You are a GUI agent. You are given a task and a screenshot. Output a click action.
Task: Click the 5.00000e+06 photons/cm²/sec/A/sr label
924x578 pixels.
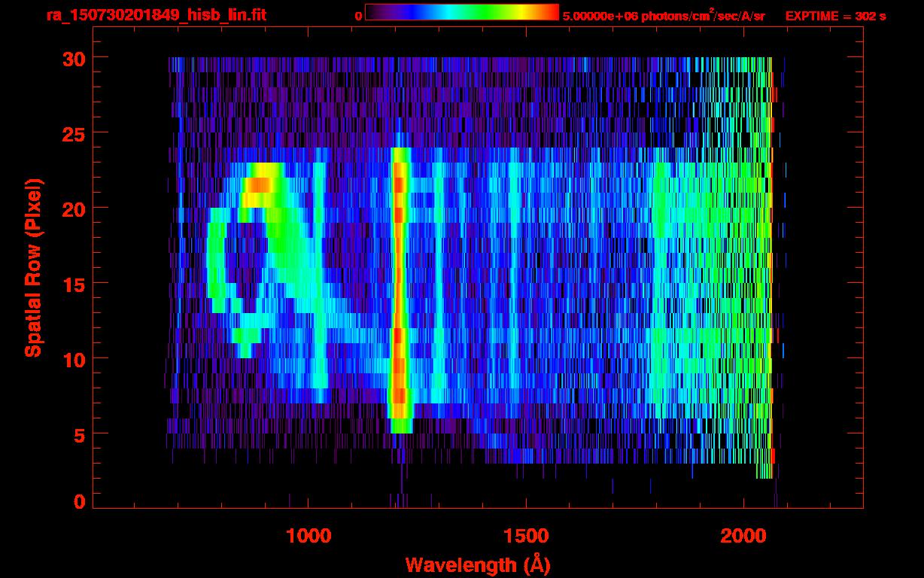coord(664,15)
